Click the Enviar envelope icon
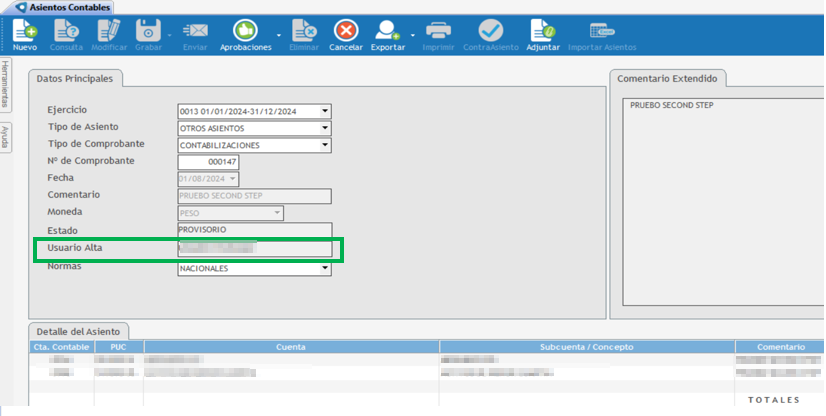This screenshot has height=416, width=826. point(195,31)
